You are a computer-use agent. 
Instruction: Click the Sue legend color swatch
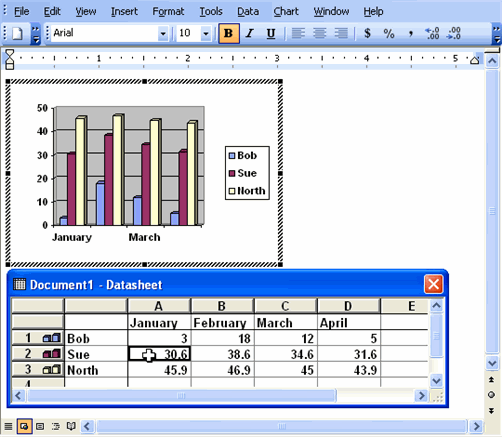pyautogui.click(x=232, y=173)
